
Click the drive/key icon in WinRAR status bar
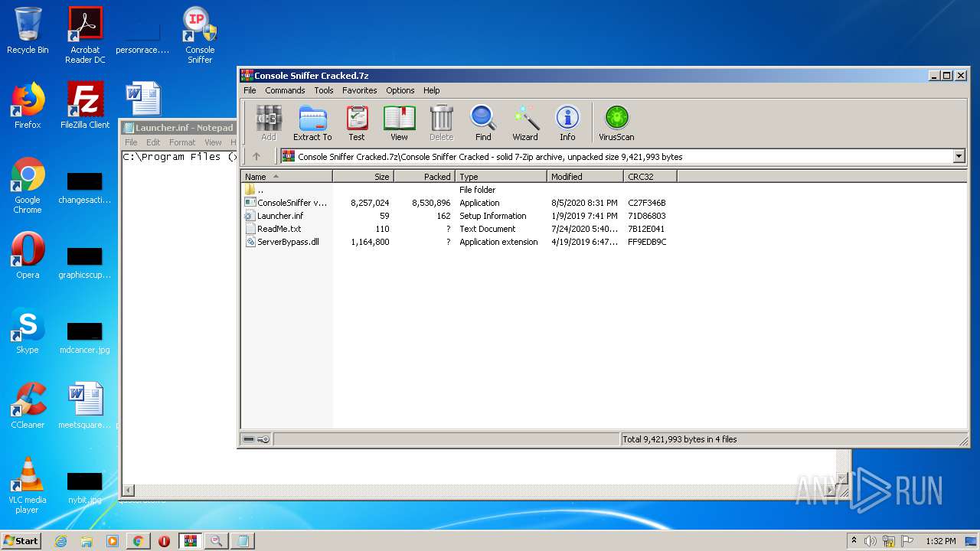[x=256, y=439]
